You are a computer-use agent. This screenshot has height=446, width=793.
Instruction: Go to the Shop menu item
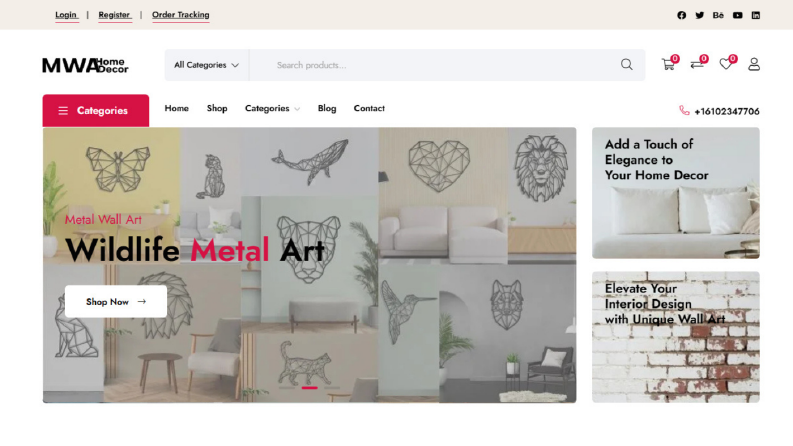point(217,108)
